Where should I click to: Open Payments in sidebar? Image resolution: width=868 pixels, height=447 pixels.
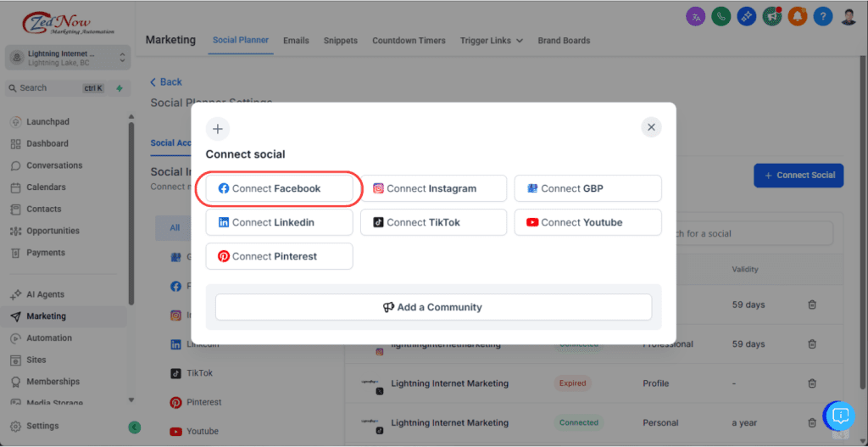point(46,253)
